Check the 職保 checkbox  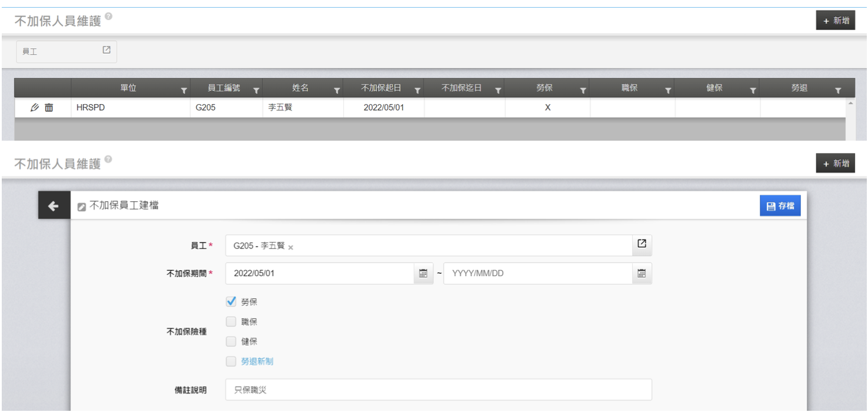(x=231, y=321)
